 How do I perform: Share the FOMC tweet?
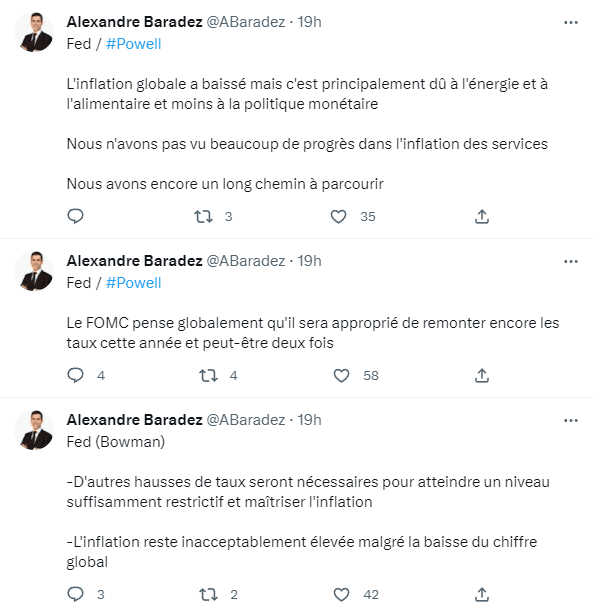482,375
